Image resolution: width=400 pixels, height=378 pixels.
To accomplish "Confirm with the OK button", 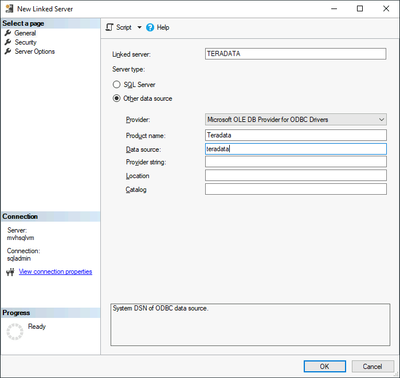I will click(325, 366).
